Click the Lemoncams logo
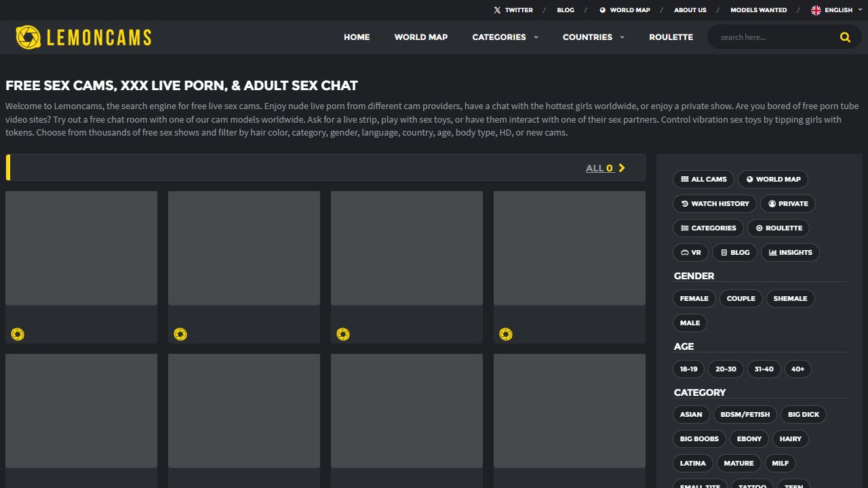 tap(83, 37)
